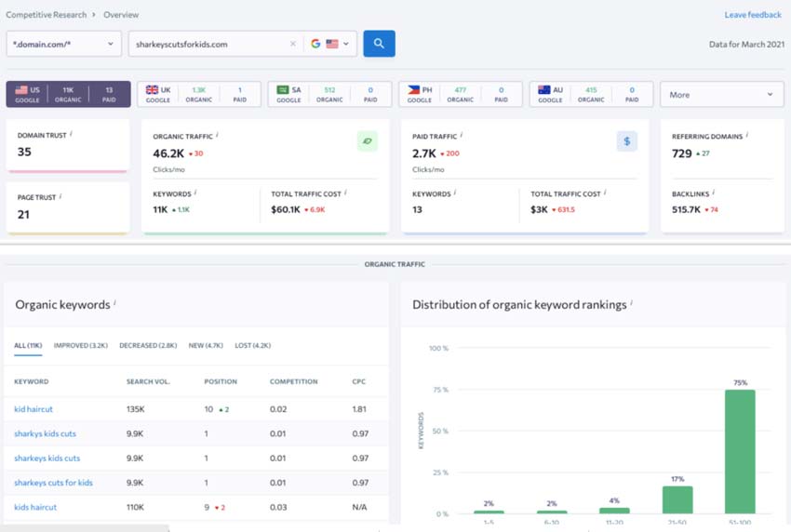Show info icon beside Backlinks
Image resolution: width=791 pixels, height=532 pixels.
click(x=714, y=193)
